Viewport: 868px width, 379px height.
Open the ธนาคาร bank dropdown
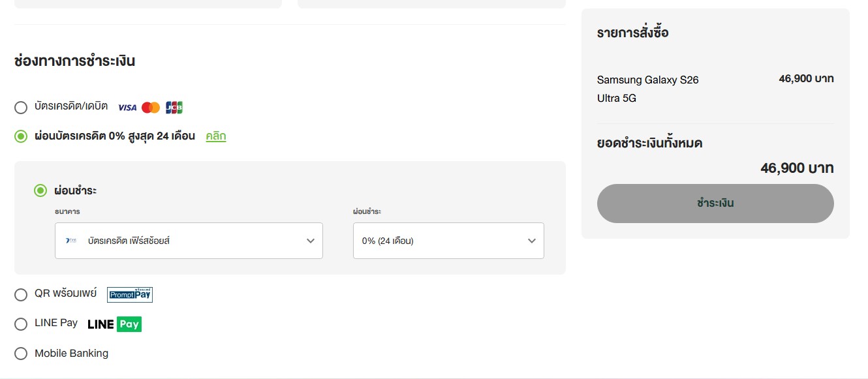(189, 241)
